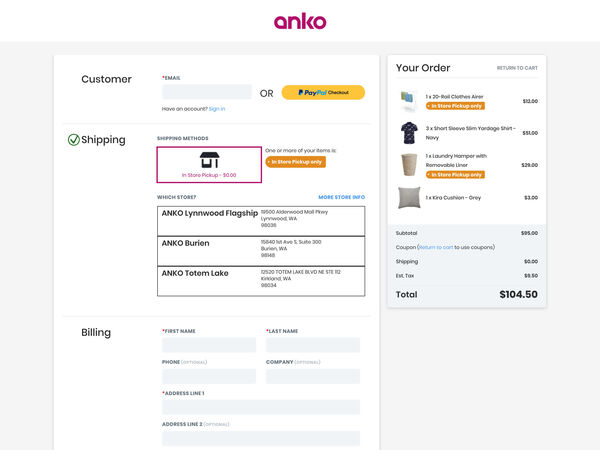The image size is (600, 450).
Task: Focus the Company optional field
Action: coord(313,376)
